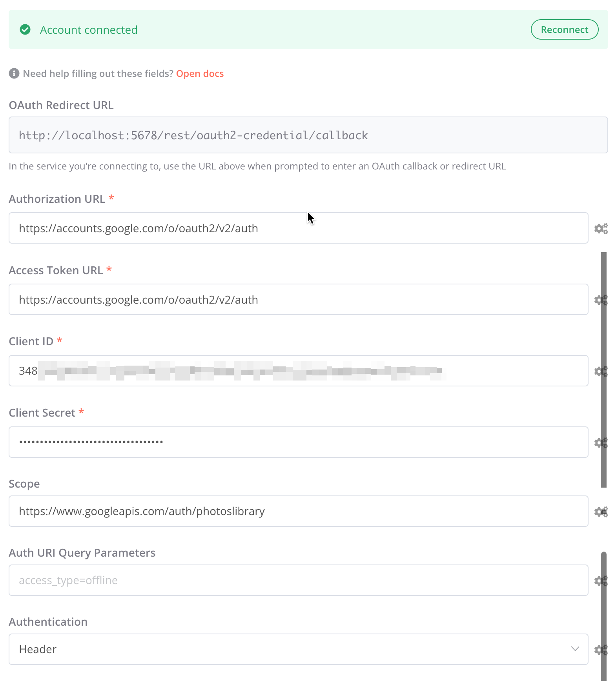Screen dimensions: 616x681
Task: Click the OAuth Redirect URL callback box
Action: click(308, 135)
